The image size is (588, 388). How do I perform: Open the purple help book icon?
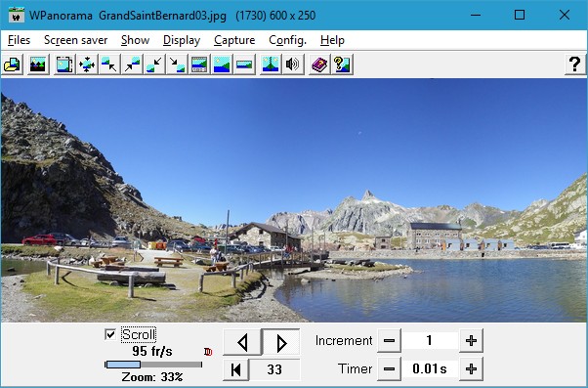319,65
